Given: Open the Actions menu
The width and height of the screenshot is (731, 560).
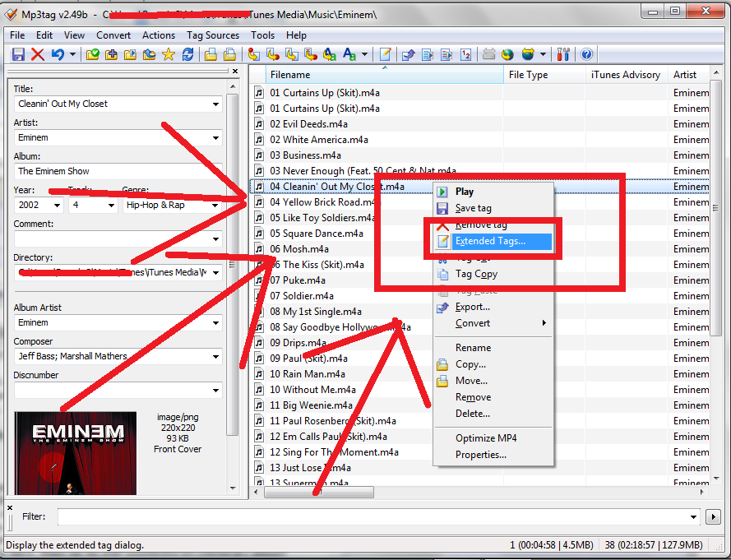Looking at the screenshot, I should pos(159,35).
